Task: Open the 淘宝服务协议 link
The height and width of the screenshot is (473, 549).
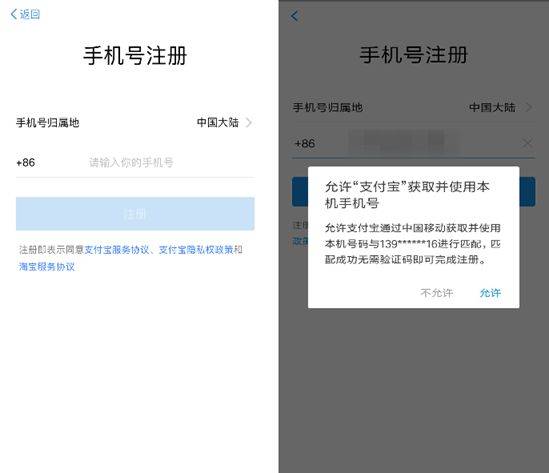Action: [x=47, y=267]
